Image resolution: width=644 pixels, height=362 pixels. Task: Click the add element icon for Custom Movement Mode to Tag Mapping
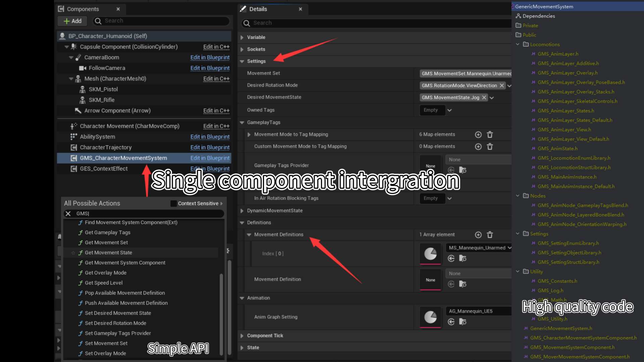pos(478,147)
